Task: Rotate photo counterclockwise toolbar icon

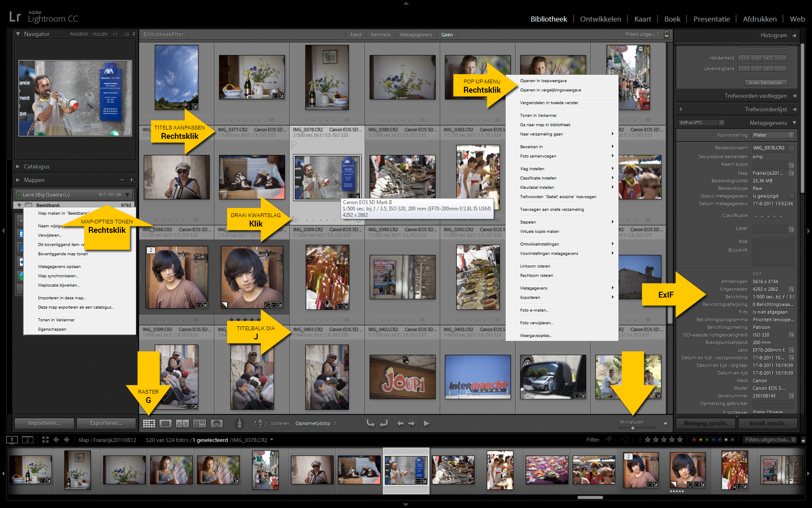Action: 371,423
